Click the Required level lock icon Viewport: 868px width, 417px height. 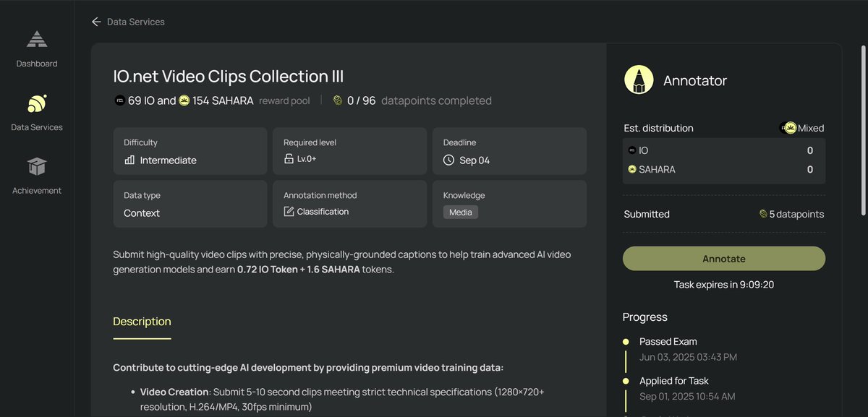(289, 159)
